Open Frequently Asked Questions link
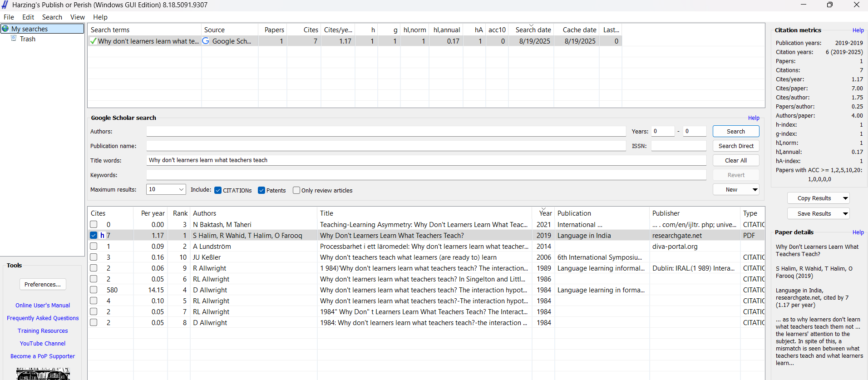This screenshot has width=868, height=380. pyautogui.click(x=43, y=318)
